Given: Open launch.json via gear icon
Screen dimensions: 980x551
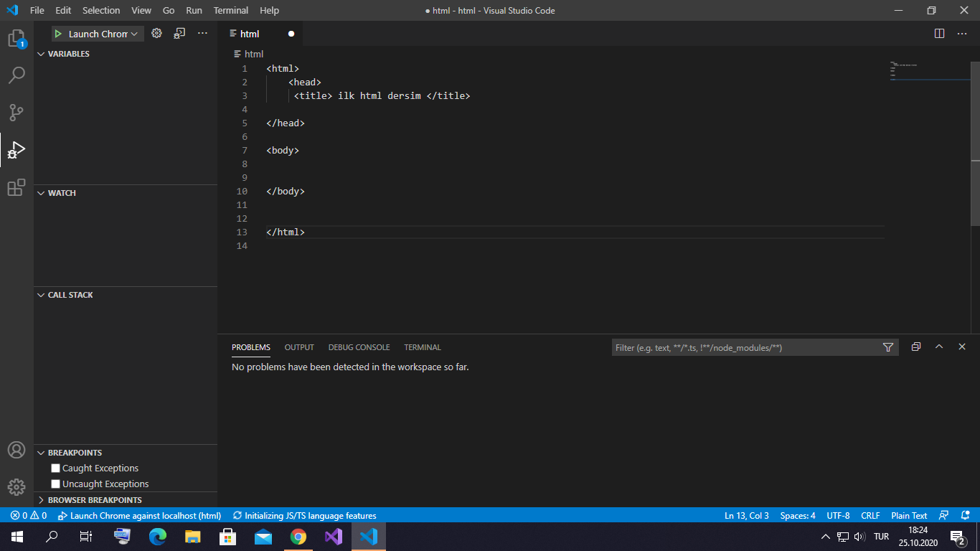Looking at the screenshot, I should click(x=156, y=33).
